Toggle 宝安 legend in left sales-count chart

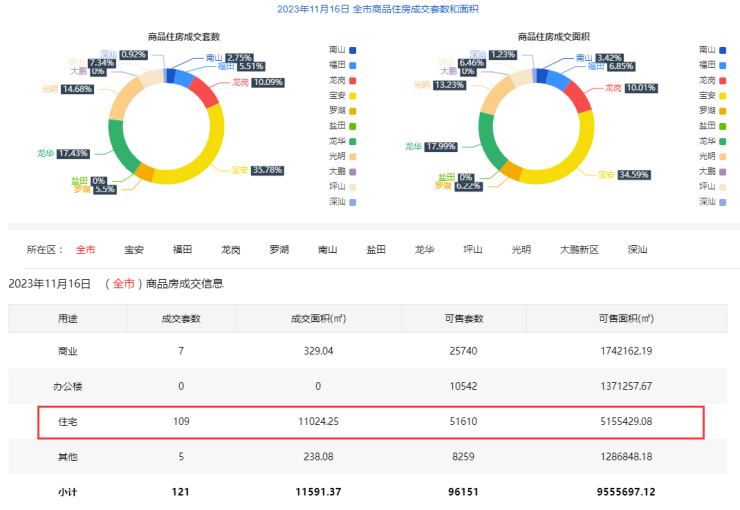pyautogui.click(x=342, y=95)
